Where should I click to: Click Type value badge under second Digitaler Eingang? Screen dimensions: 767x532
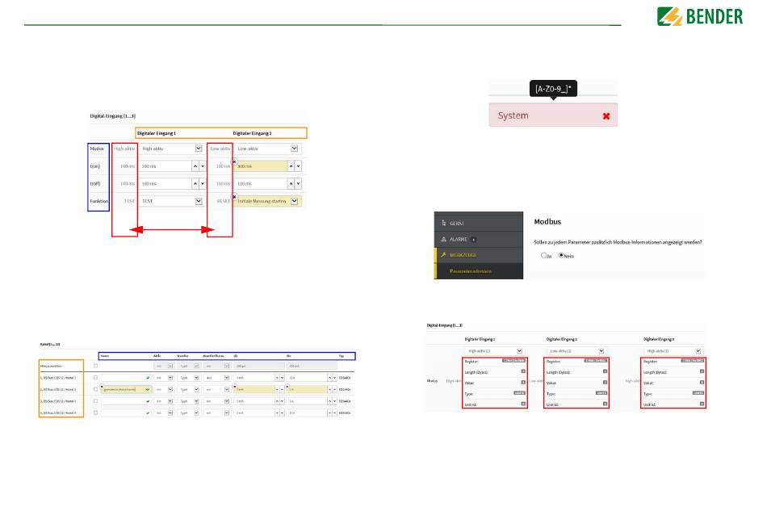[601, 393]
